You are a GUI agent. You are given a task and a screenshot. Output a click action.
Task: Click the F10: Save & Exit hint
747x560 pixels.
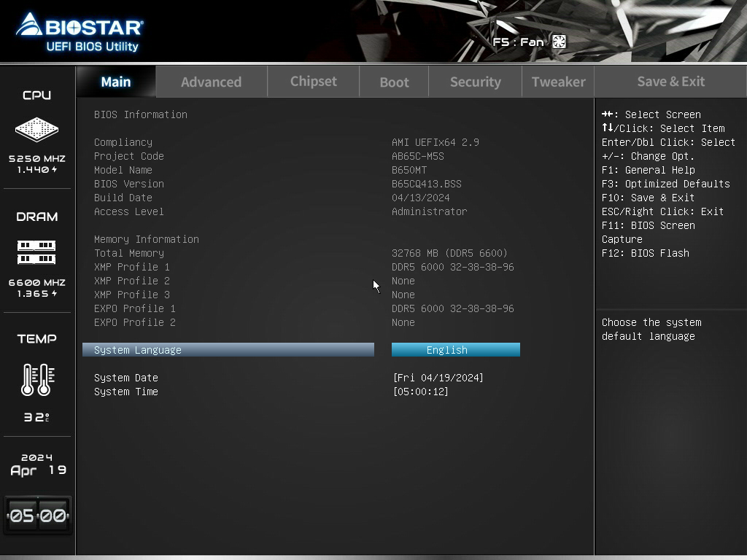click(x=648, y=198)
